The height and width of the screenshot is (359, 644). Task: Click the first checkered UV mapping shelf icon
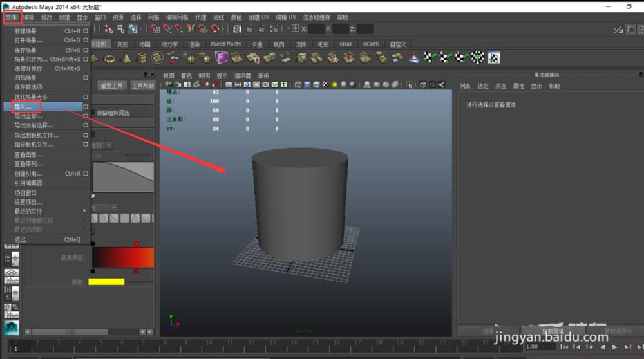pyautogui.click(x=429, y=59)
